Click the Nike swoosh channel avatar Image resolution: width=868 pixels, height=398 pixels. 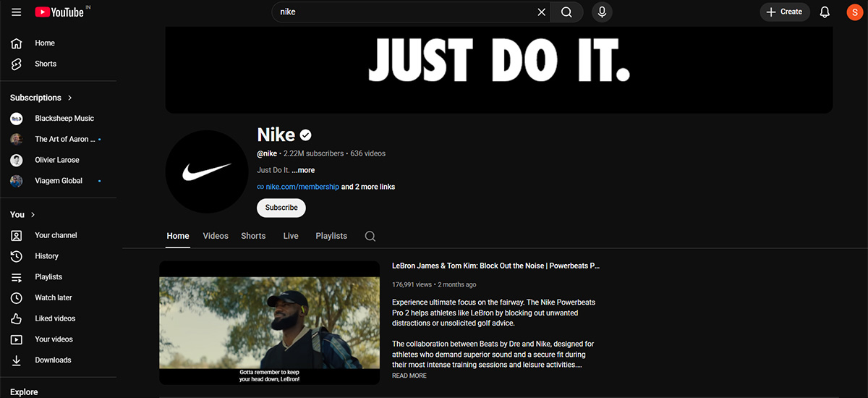[x=207, y=172]
